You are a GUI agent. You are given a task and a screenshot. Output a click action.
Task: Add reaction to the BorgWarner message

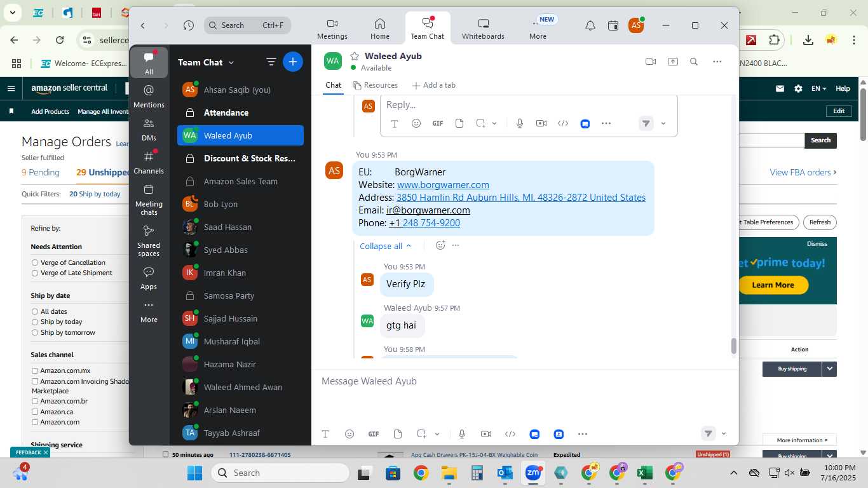pos(440,245)
